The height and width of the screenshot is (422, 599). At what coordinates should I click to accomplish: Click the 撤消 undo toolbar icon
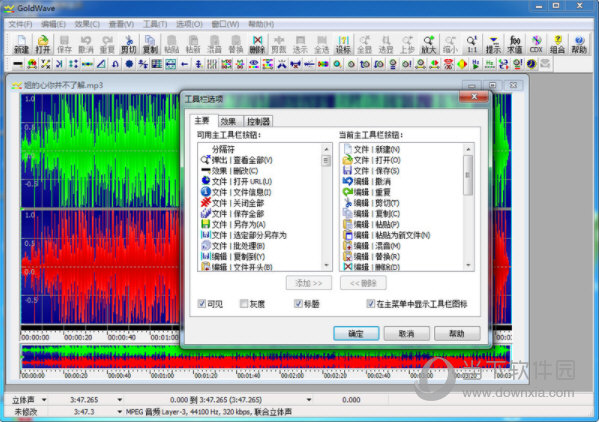point(86,44)
